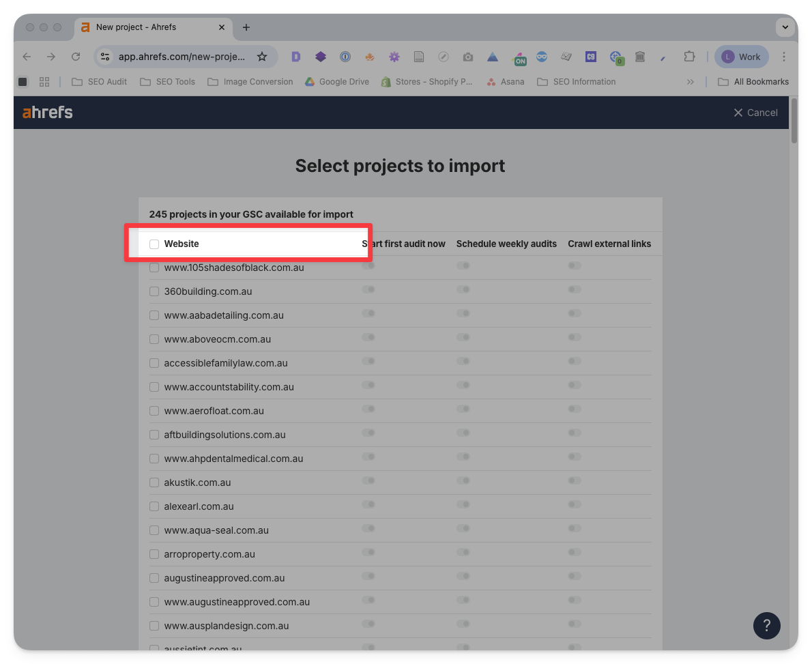Reload the page

[x=76, y=57]
